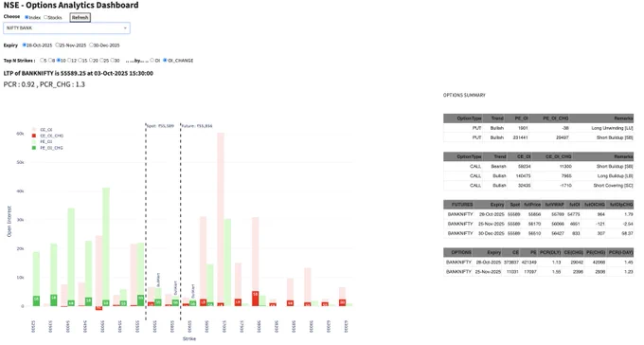
Task: Choose the 25-Nov-2025 expiry
Action: [58, 45]
